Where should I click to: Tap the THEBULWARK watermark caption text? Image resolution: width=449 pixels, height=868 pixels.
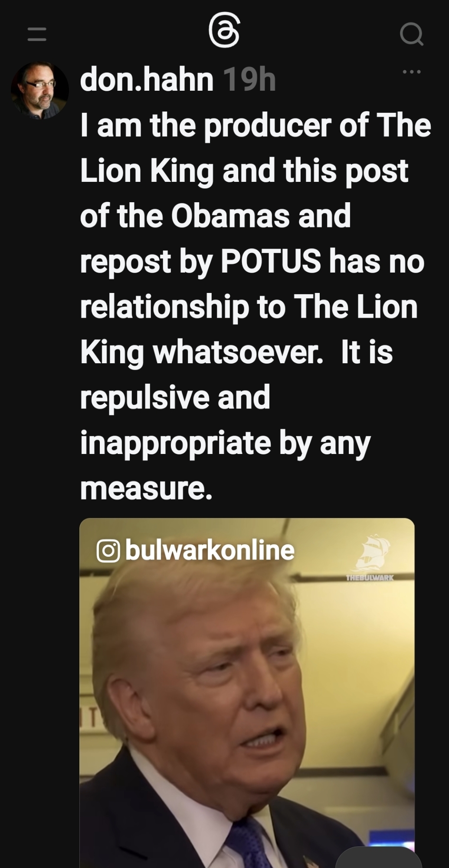tap(370, 578)
